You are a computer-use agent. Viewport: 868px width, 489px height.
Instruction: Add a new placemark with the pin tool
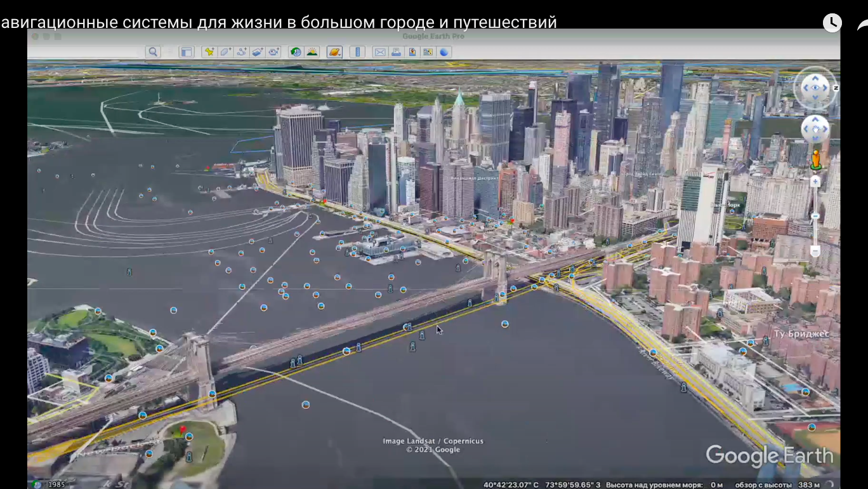coord(209,52)
